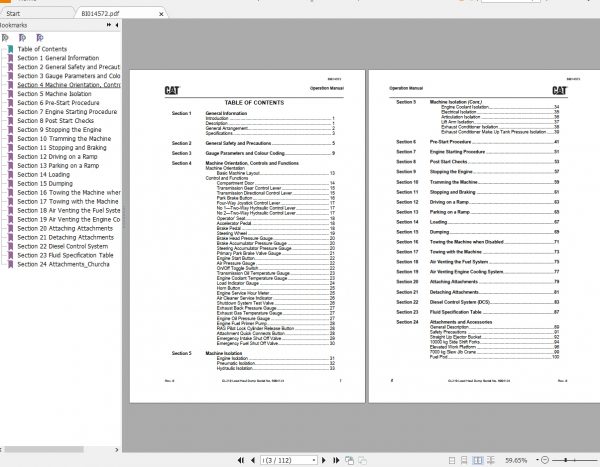This screenshot has height=467, width=600.
Task: Open Section 24 Attachments bookmark
Action: click(x=64, y=264)
